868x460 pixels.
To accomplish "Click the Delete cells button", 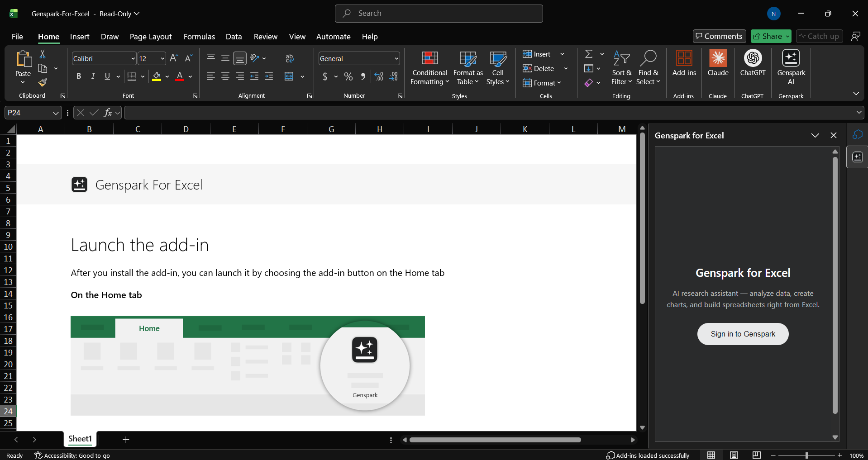I will point(539,69).
